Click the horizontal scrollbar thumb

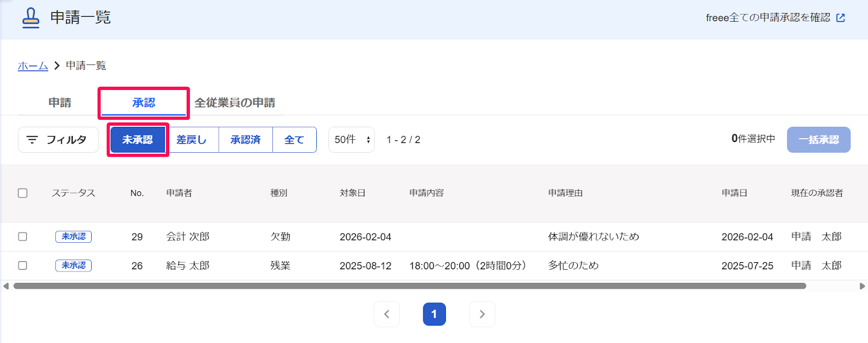(410, 286)
